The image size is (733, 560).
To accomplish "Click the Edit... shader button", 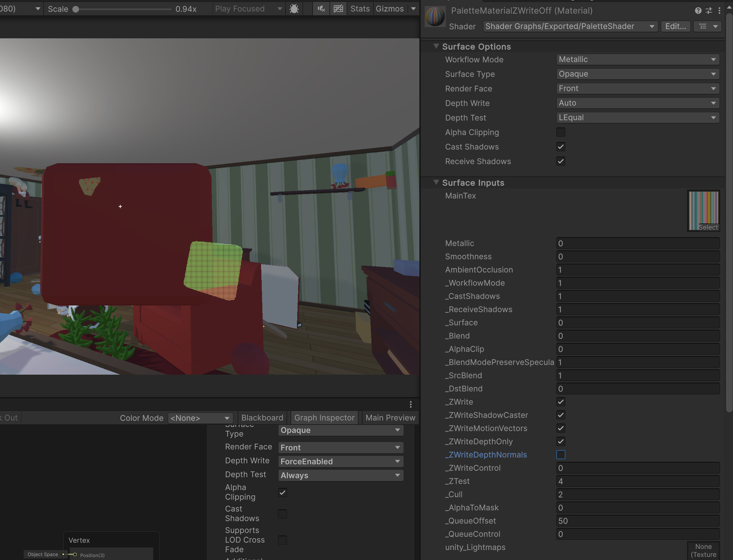I will (x=675, y=26).
